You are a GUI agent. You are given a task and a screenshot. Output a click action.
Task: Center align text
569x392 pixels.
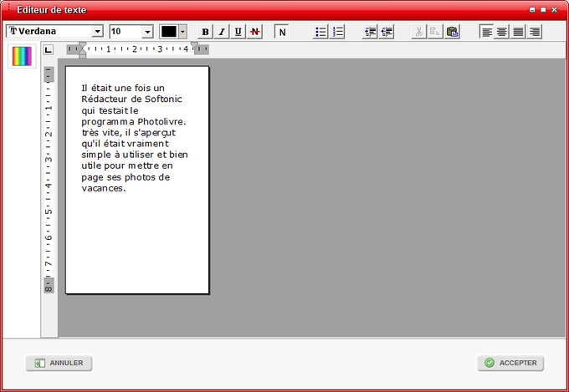[x=502, y=32]
